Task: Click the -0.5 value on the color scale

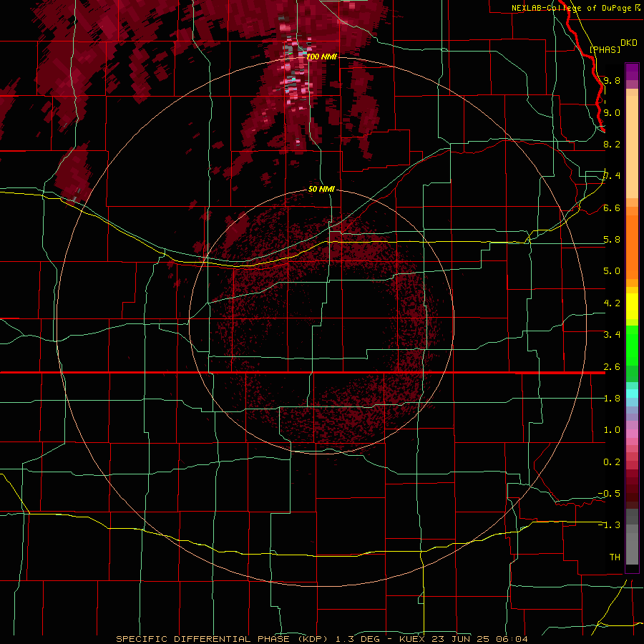Action: [x=609, y=493]
